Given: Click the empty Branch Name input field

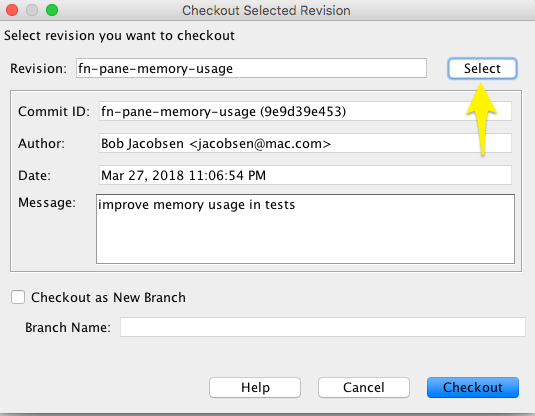Looking at the screenshot, I should click(x=322, y=327).
